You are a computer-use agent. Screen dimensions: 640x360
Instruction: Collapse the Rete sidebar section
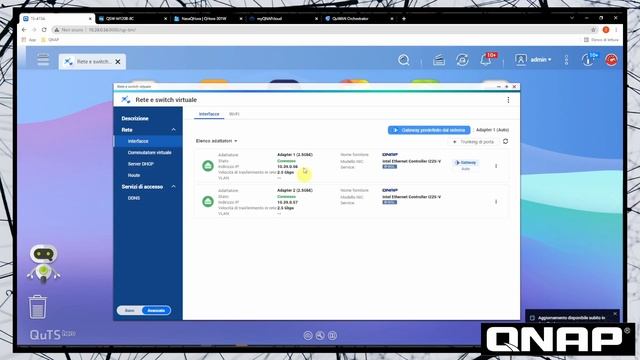pos(173,130)
